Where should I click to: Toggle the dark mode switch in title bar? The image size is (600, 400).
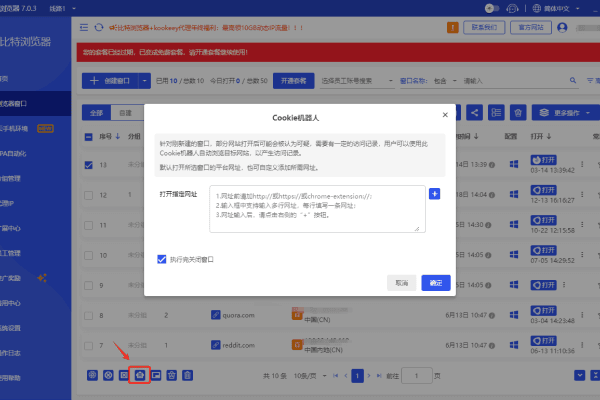tap(492, 8)
